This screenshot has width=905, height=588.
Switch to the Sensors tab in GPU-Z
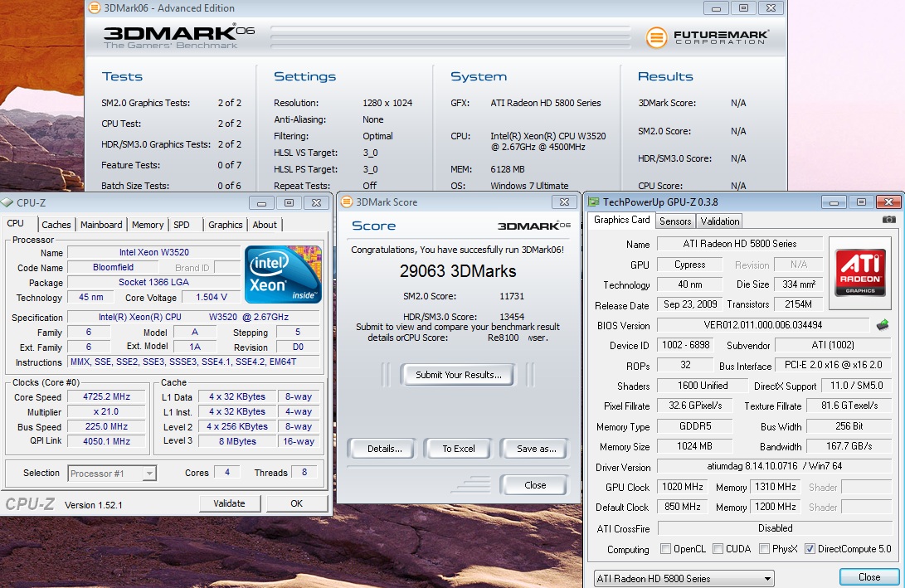click(674, 221)
